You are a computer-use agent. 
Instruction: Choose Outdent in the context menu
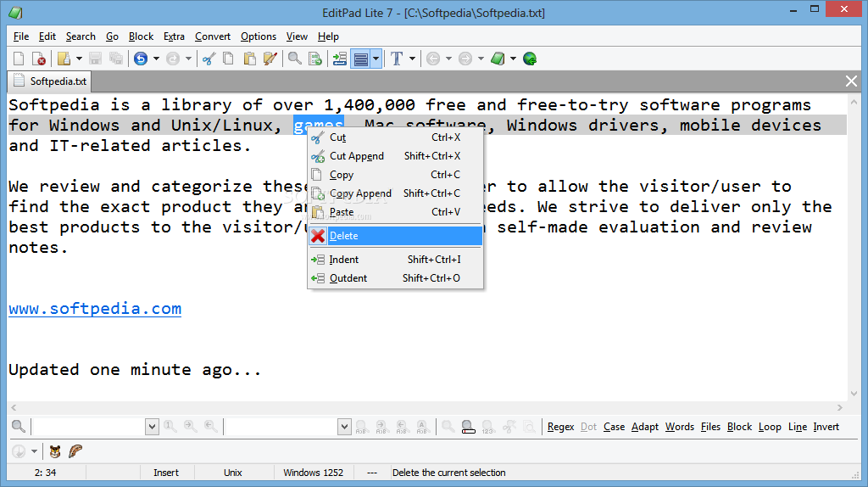click(x=395, y=278)
